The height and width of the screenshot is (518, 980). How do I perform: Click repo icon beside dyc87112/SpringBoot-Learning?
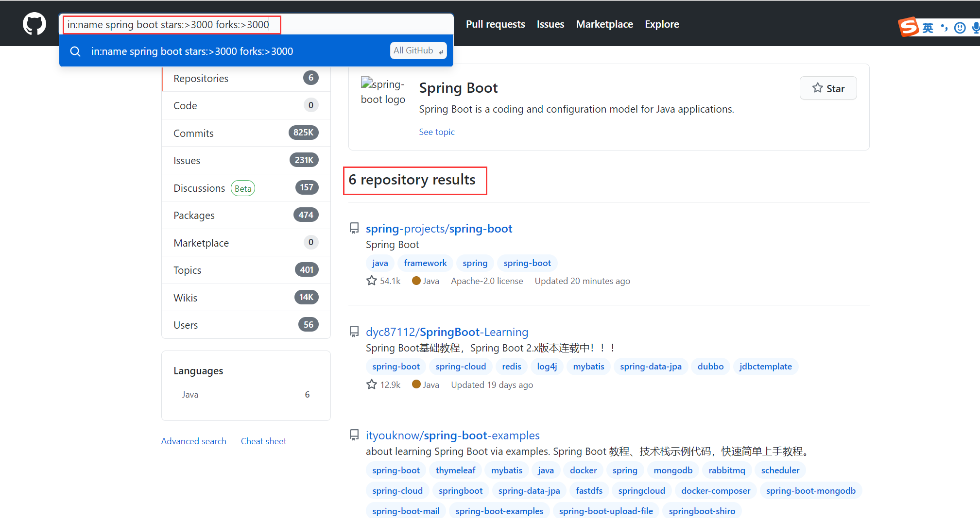[x=354, y=332]
